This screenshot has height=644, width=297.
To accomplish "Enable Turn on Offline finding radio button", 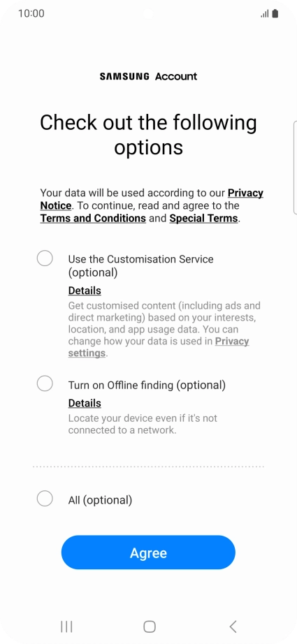I will [45, 383].
